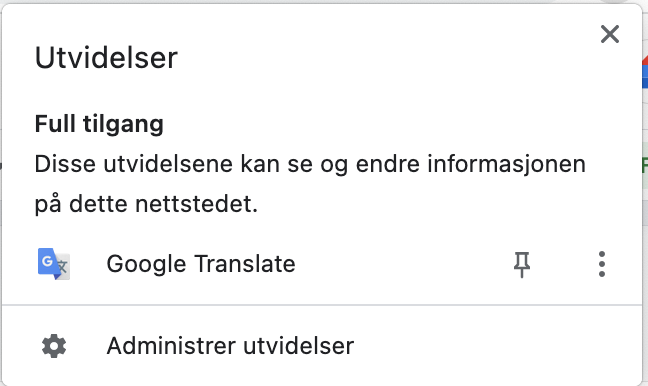
Task: Toggle the pushpin icon beside Google Translate
Action: pos(522,264)
